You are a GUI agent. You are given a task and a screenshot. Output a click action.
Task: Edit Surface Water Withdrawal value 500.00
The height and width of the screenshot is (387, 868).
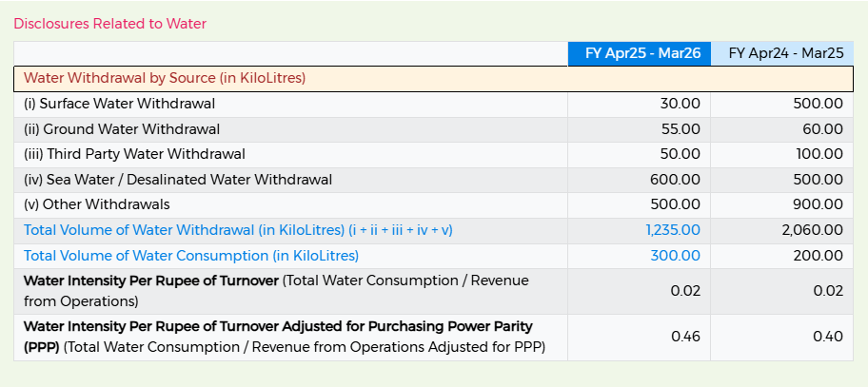pyautogui.click(x=782, y=104)
